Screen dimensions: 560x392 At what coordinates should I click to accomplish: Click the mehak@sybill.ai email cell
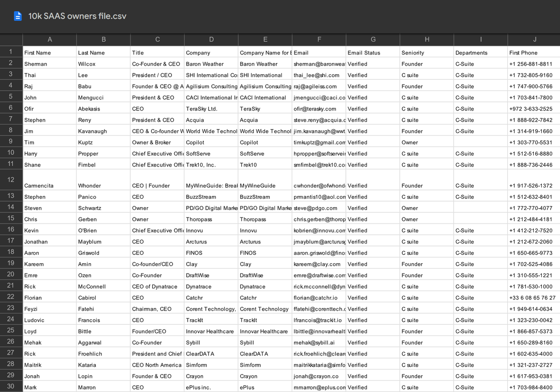[x=319, y=342]
